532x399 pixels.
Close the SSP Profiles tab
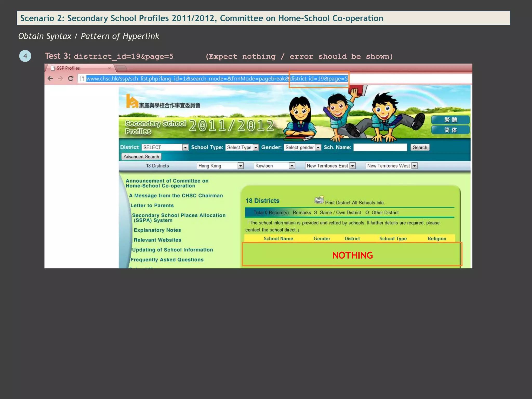[x=110, y=68]
